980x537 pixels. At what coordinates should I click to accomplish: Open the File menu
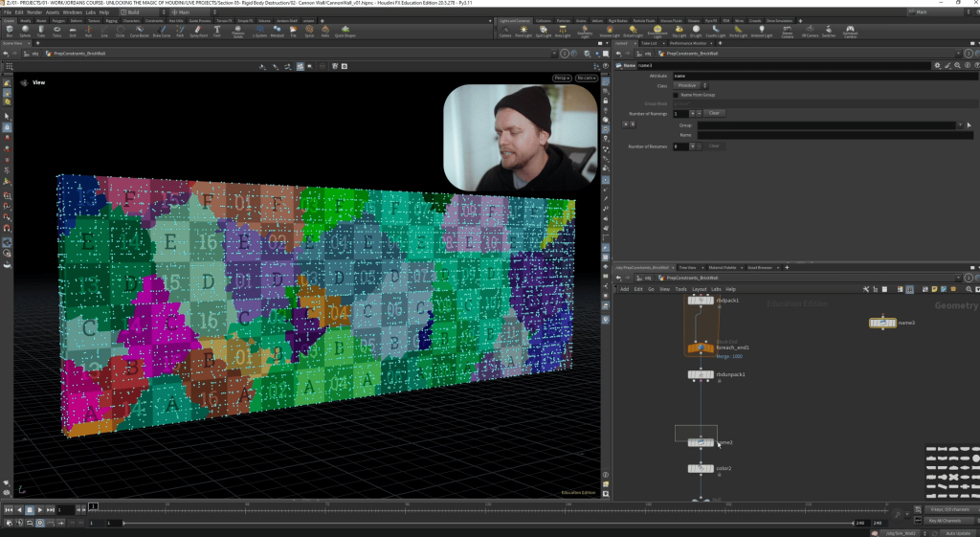(x=8, y=11)
